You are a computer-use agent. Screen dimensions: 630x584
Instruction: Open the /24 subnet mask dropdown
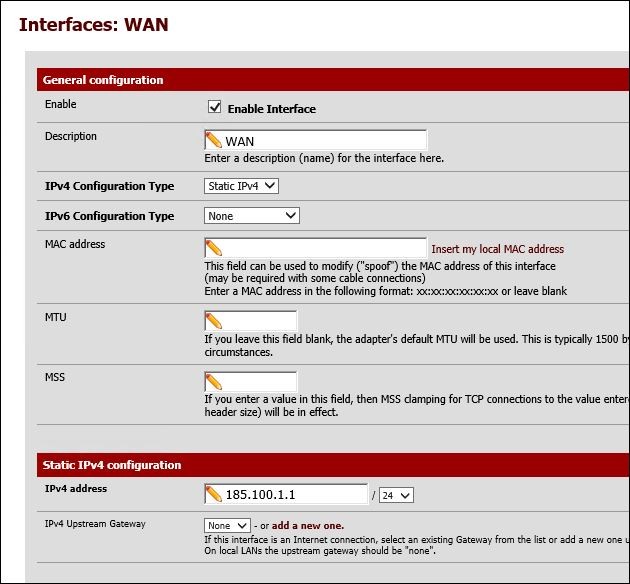397,495
